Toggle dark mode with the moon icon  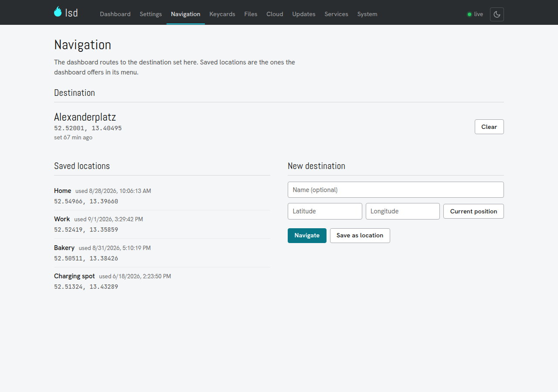pos(497,14)
